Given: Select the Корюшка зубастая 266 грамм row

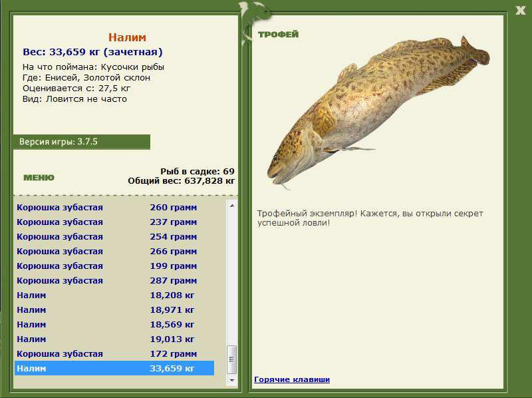Looking at the screenshot, I should 114,251.
